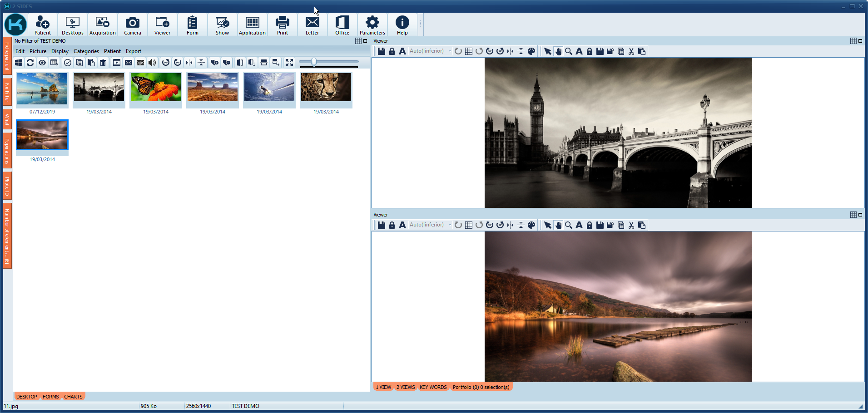The image size is (868, 413).
Task: Click the color palette icon in bottom viewer
Action: (531, 225)
